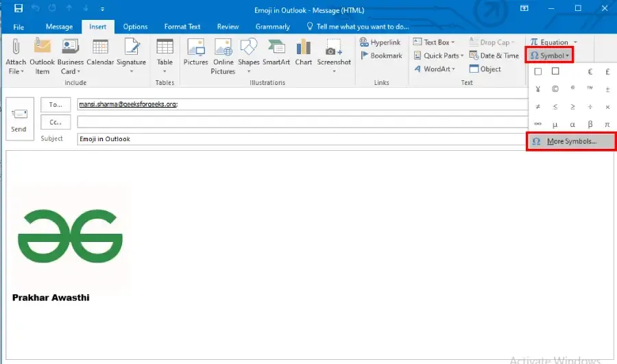Viewport: 617px width, 364px height.
Task: Insert Pictures from this device
Action: point(195,52)
